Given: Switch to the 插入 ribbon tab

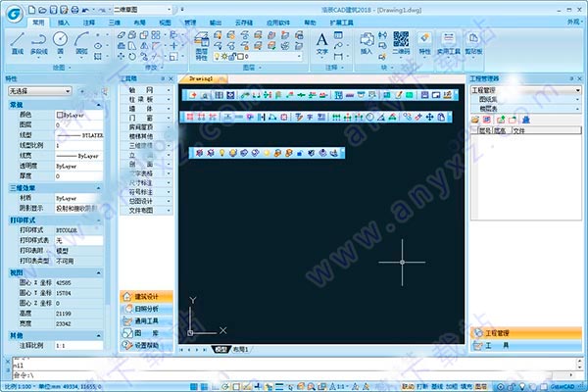Looking at the screenshot, I should click(64, 23).
